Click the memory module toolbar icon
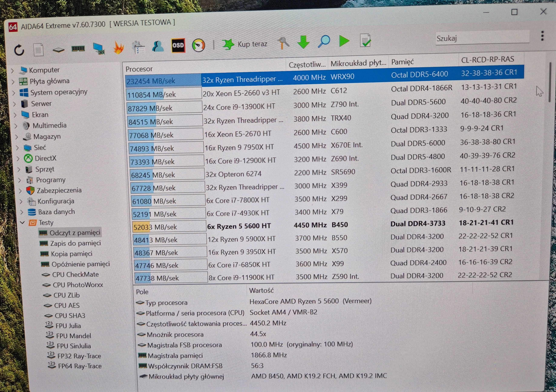This screenshot has width=556, height=392. coord(78,49)
